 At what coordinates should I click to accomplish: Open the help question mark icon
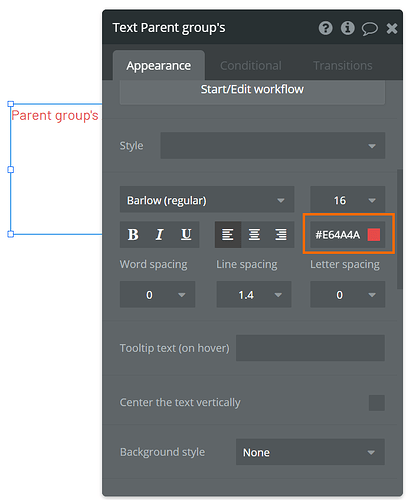click(x=326, y=28)
